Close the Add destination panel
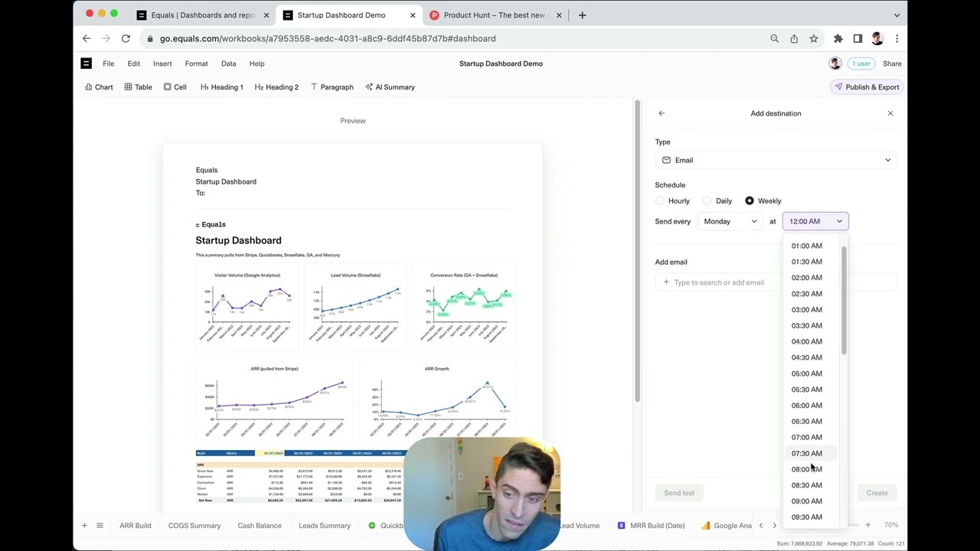This screenshot has width=980, height=551. click(890, 113)
